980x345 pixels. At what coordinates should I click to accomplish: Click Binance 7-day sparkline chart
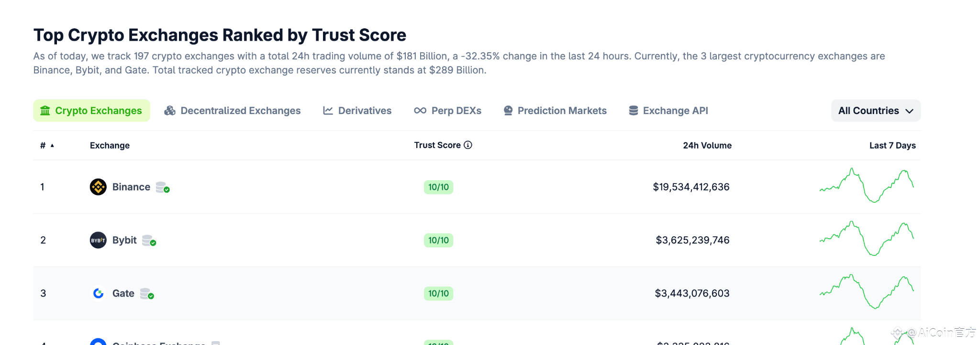867,186
